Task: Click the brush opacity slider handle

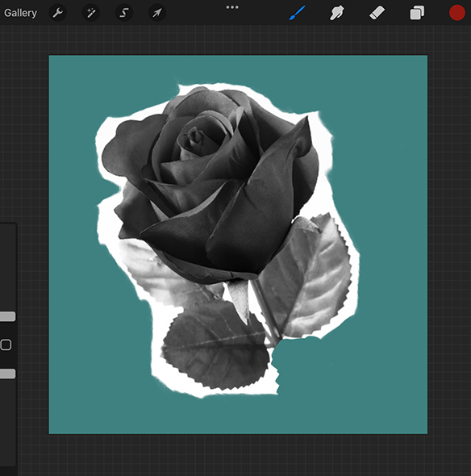Action: pyautogui.click(x=7, y=374)
